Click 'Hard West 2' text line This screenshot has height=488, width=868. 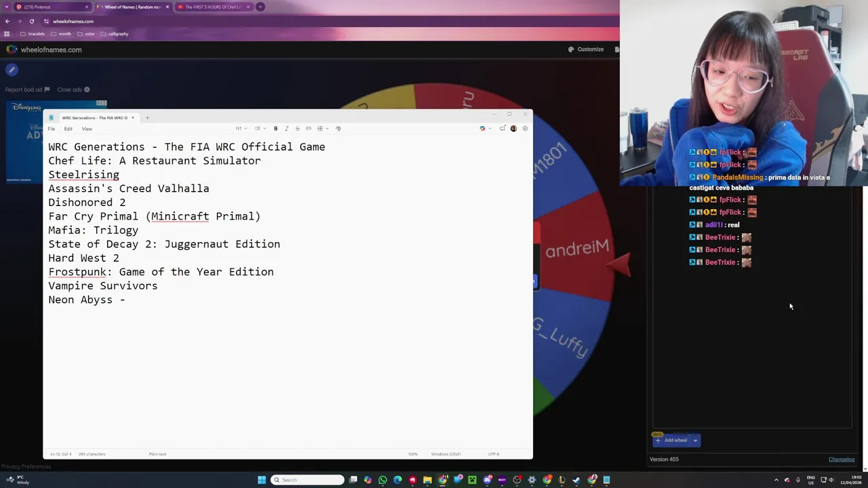[83, 258]
